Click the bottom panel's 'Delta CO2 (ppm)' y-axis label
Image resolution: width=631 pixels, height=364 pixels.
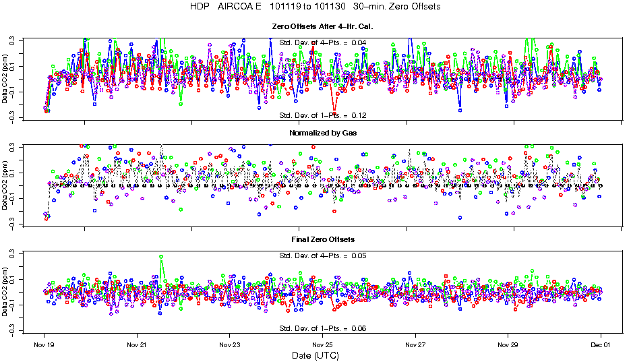5,292
